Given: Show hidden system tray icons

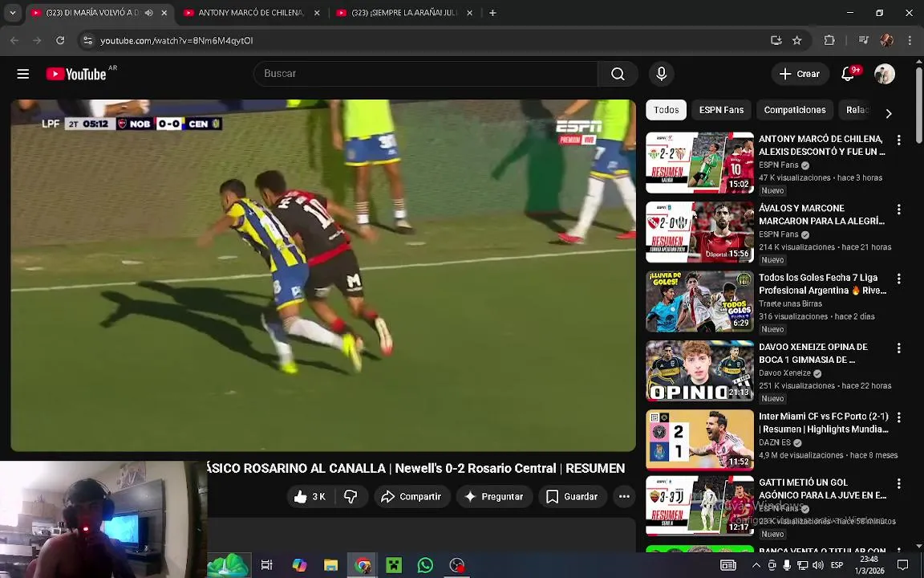Looking at the screenshot, I should click(x=756, y=565).
